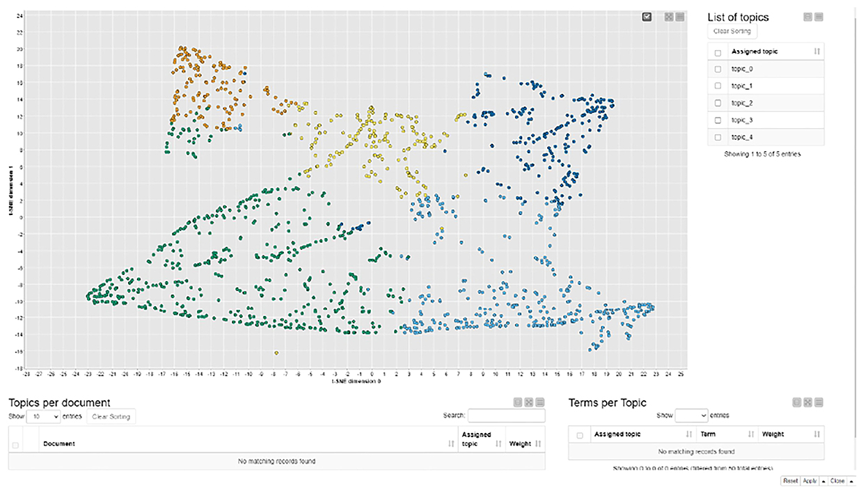
Task: Tick the header checkbox in Topics per document table
Action: (15, 445)
